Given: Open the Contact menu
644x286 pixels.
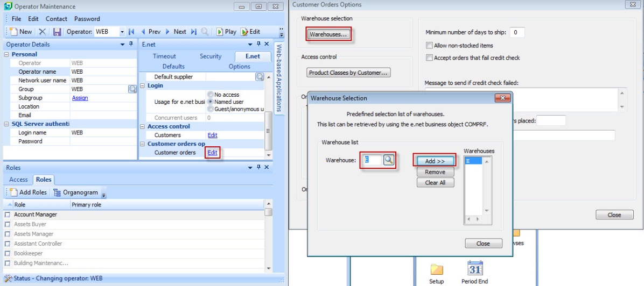Looking at the screenshot, I should click(57, 19).
